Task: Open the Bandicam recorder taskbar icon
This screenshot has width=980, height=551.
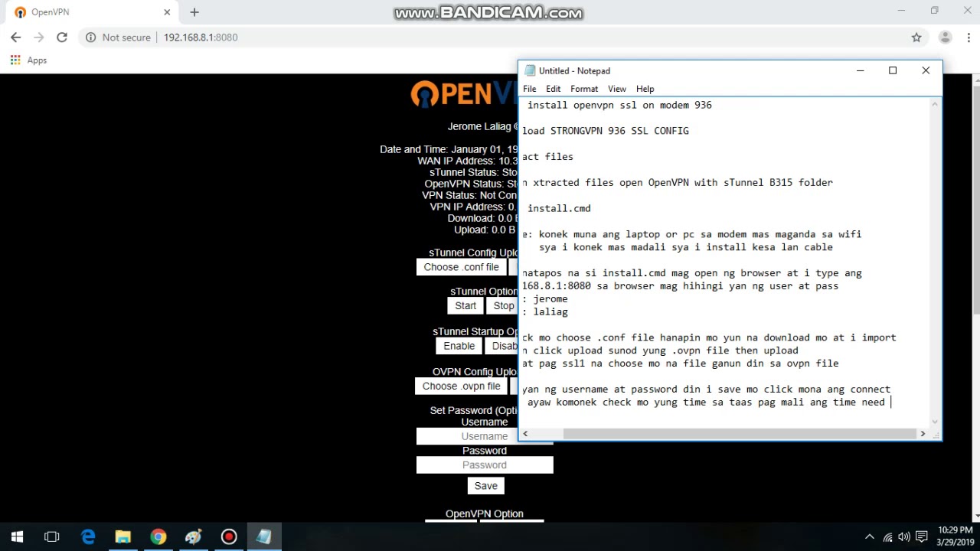Action: [229, 537]
